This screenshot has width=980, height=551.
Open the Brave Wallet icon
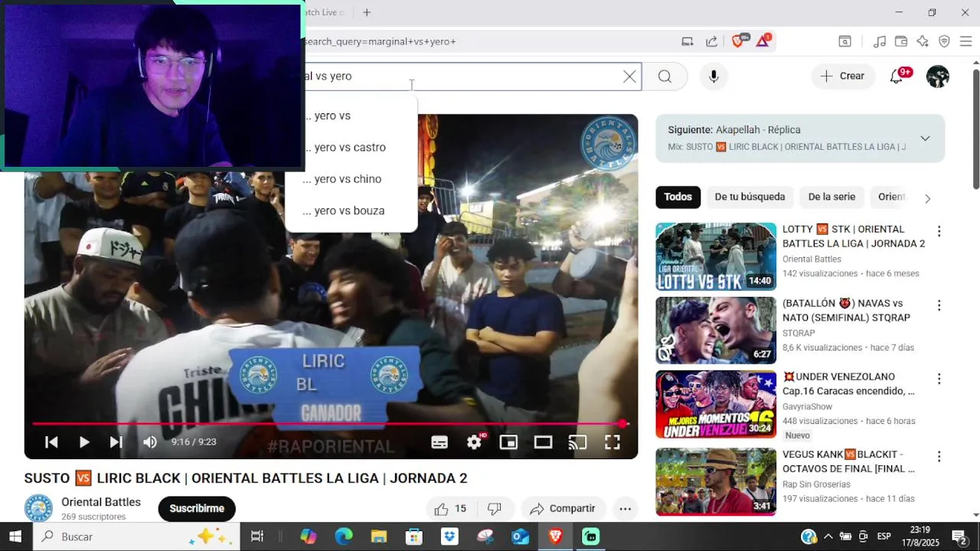click(x=901, y=41)
